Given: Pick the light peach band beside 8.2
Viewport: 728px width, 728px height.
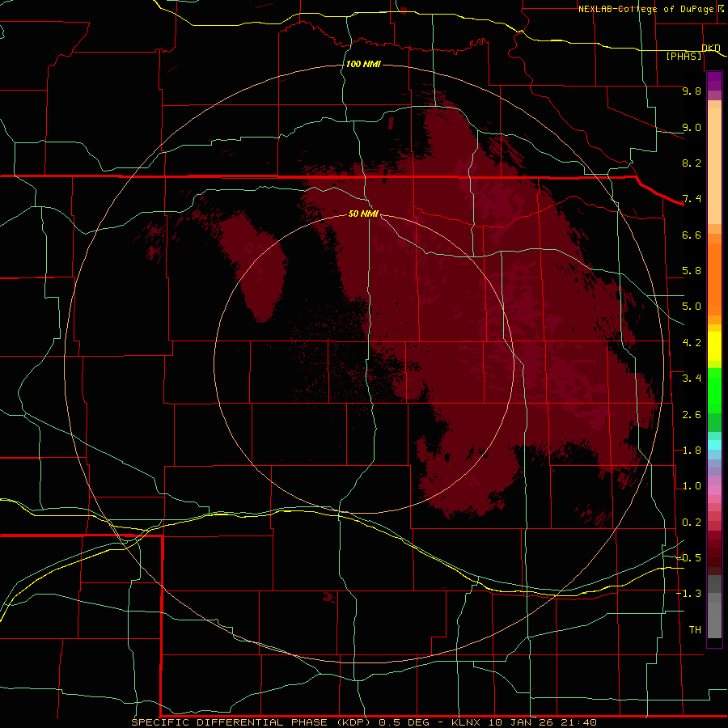Looking at the screenshot, I should click(x=714, y=166).
